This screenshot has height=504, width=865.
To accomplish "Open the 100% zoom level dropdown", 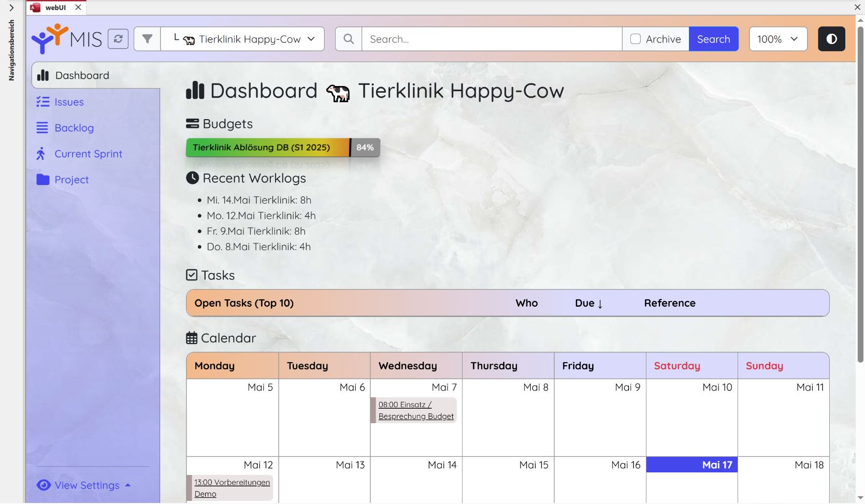I will (x=777, y=39).
